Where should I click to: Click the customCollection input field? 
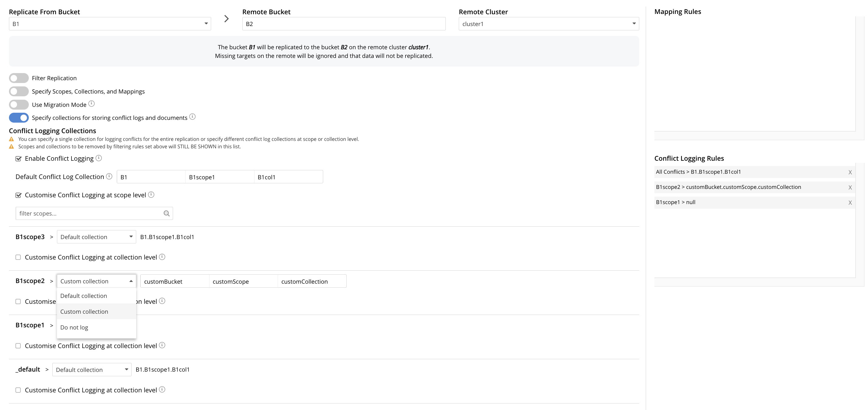coord(312,281)
